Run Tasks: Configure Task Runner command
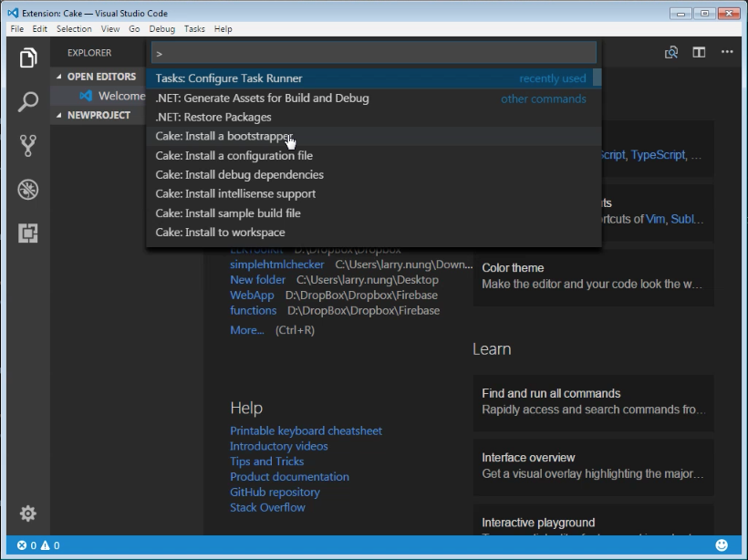 (369, 78)
